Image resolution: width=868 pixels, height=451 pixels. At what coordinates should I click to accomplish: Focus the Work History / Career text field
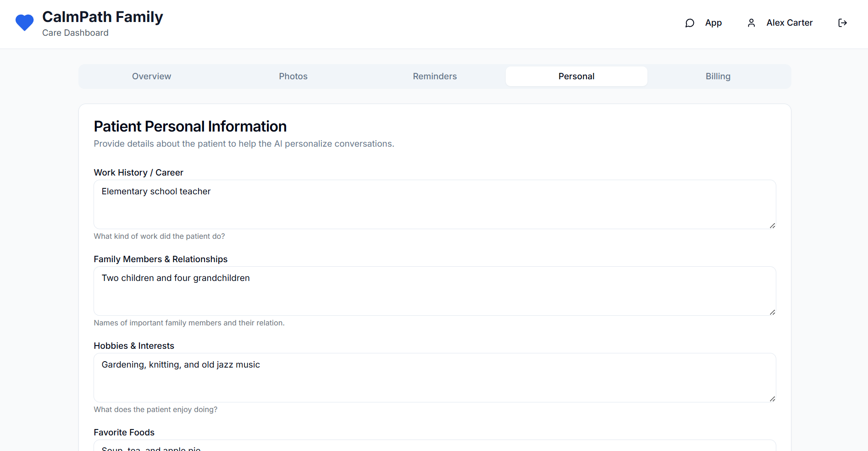434,204
